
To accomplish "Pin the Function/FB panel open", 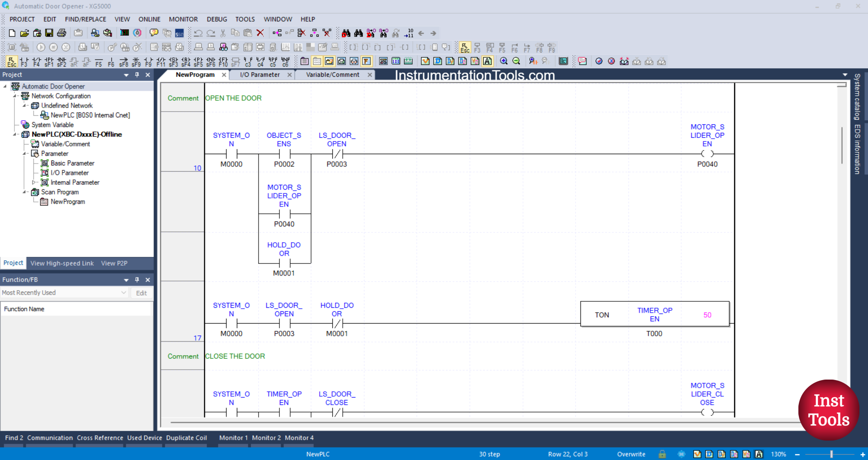I will click(137, 280).
